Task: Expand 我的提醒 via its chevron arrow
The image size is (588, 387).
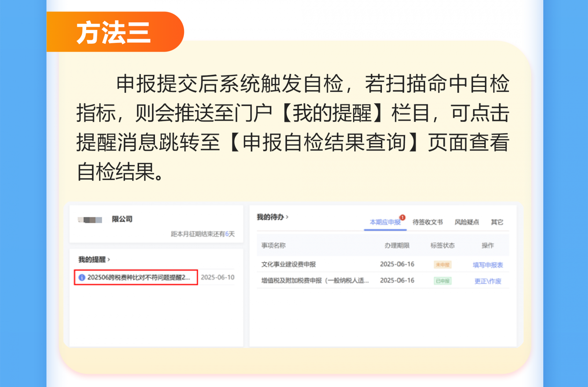Action: click(109, 260)
